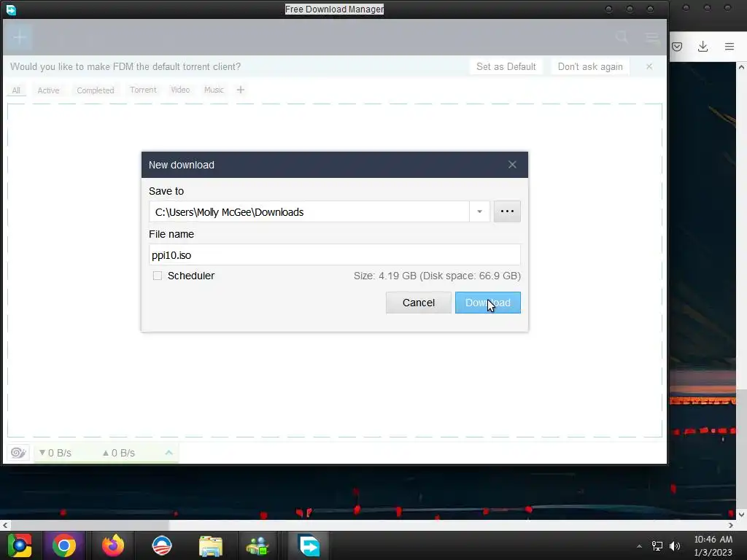Image resolution: width=747 pixels, height=560 pixels.
Task: Dismiss the default torrent client banner
Action: point(649,66)
